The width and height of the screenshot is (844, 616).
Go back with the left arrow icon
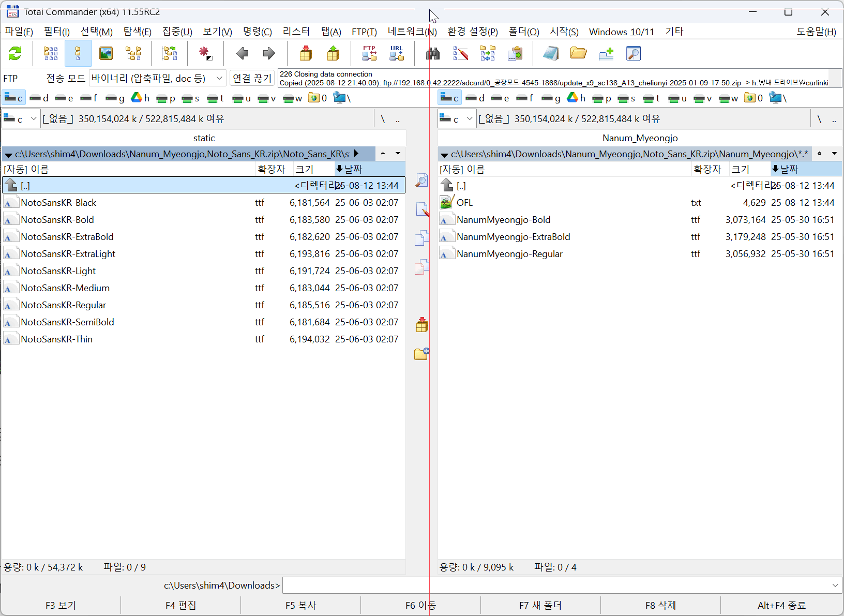[242, 53]
